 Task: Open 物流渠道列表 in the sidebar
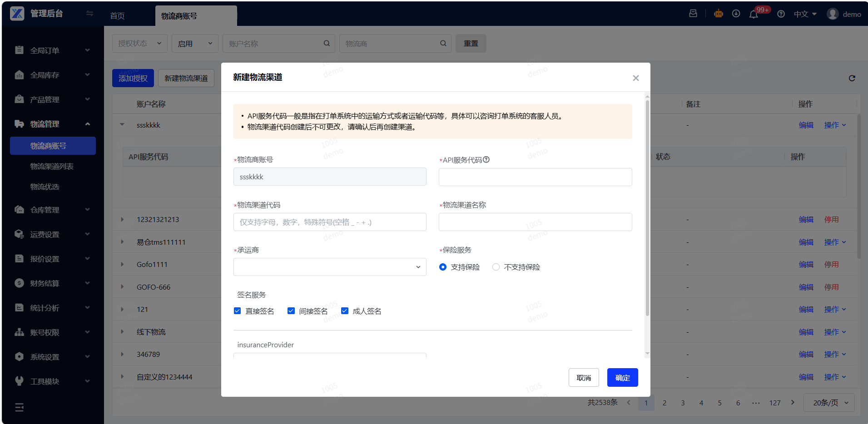click(x=52, y=166)
